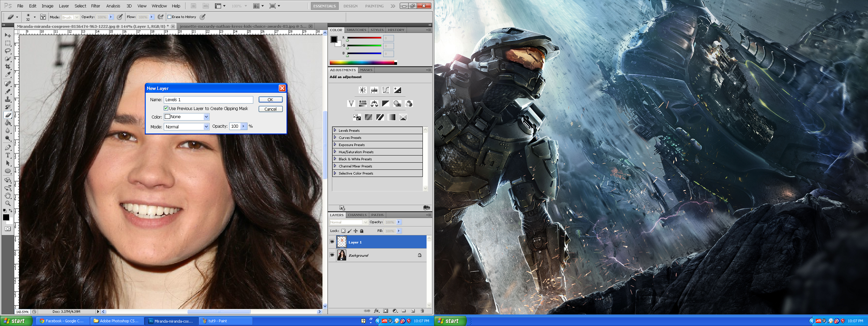Open the Image menu
The image size is (868, 326).
pyautogui.click(x=47, y=6)
